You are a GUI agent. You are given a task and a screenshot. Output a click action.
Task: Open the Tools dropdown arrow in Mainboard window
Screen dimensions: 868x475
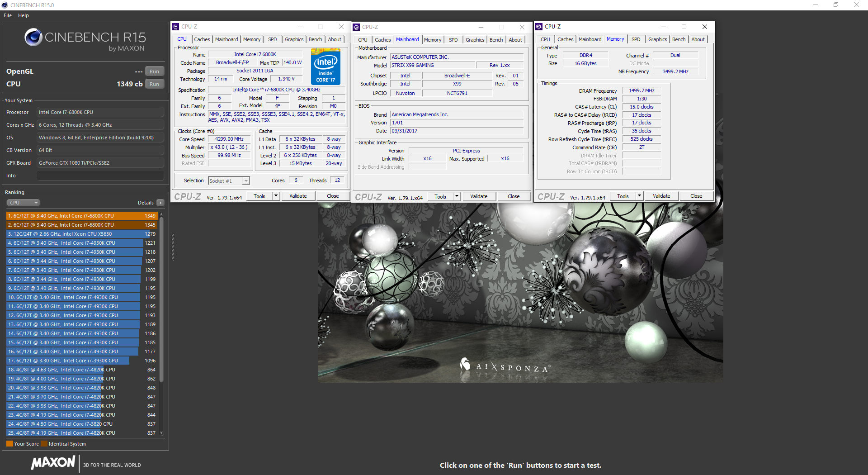pos(457,196)
